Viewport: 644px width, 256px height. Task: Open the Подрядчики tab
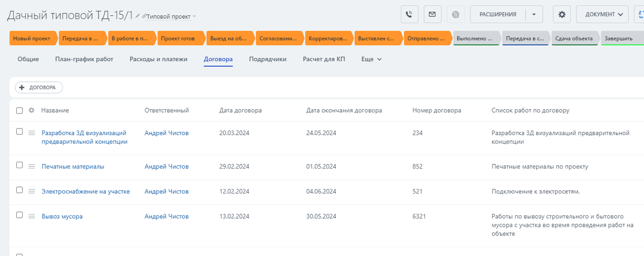pyautogui.click(x=268, y=59)
